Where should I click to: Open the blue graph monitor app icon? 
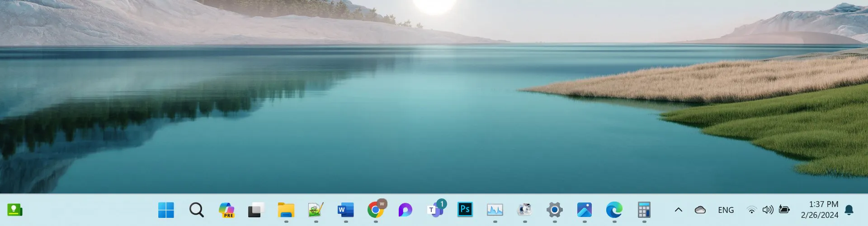(495, 210)
